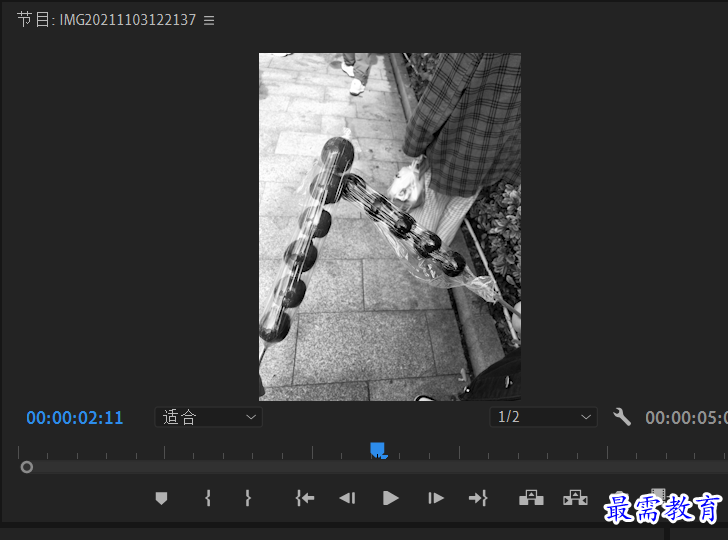
Task: Click the Extract button
Action: tap(575, 498)
